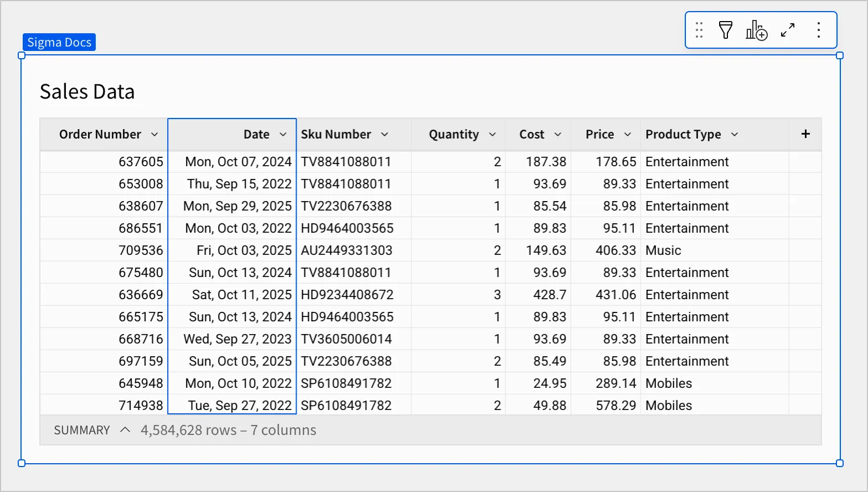
Task: Select date cell Sun, Oct 05, 2025
Action: (232, 361)
